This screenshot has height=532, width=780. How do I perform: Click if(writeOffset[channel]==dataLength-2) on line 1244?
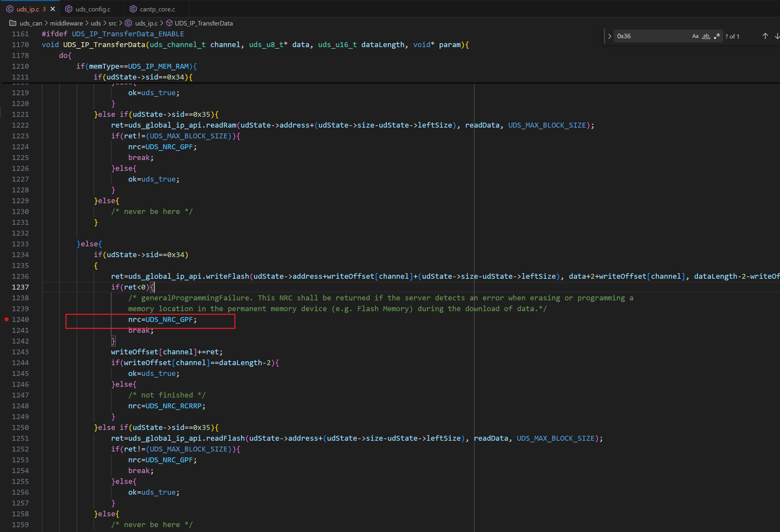click(195, 363)
